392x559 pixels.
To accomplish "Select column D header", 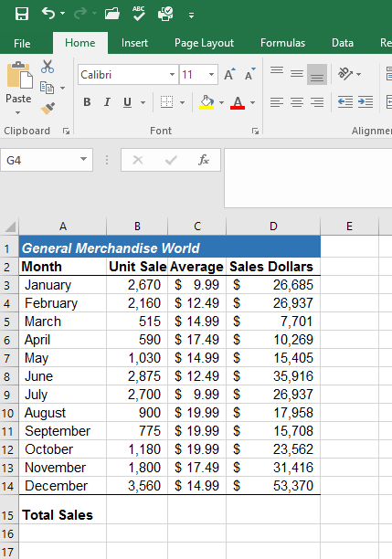I will (x=273, y=227).
